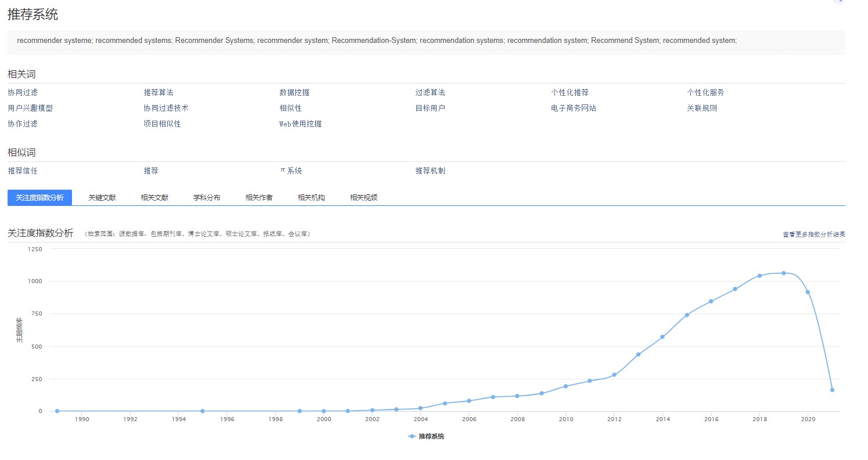Click the 1989 first data point
The image size is (868, 460).
[x=57, y=411]
